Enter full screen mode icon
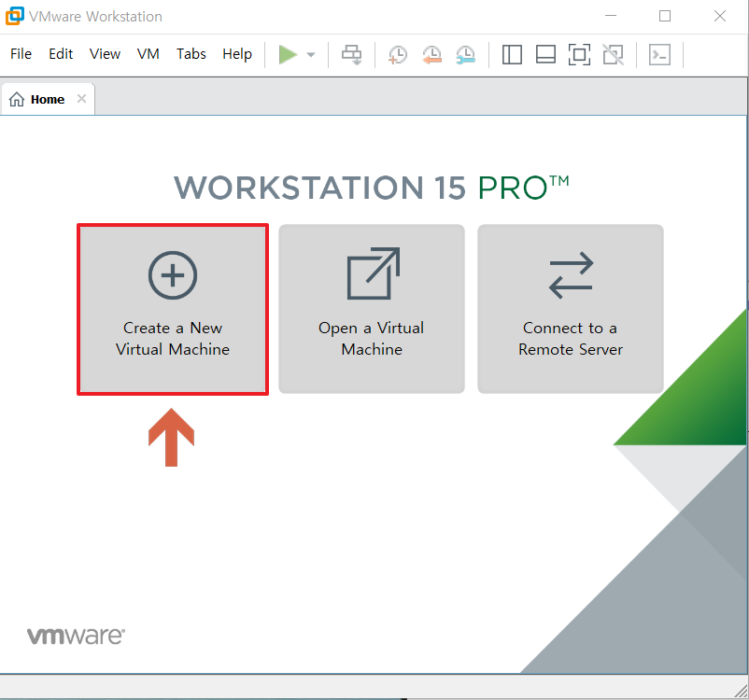This screenshot has height=700, width=749. click(x=579, y=54)
